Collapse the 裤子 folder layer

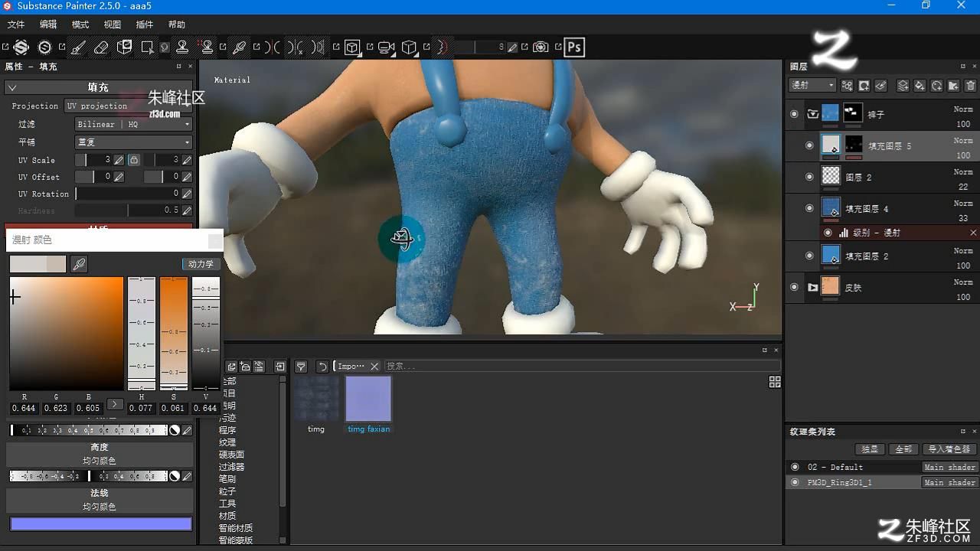click(x=813, y=114)
